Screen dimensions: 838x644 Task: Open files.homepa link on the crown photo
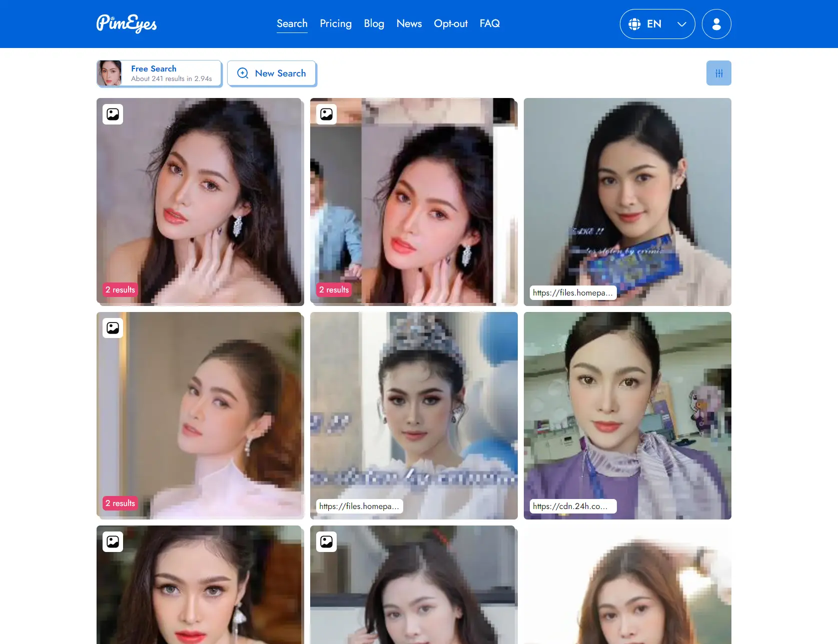click(x=359, y=506)
